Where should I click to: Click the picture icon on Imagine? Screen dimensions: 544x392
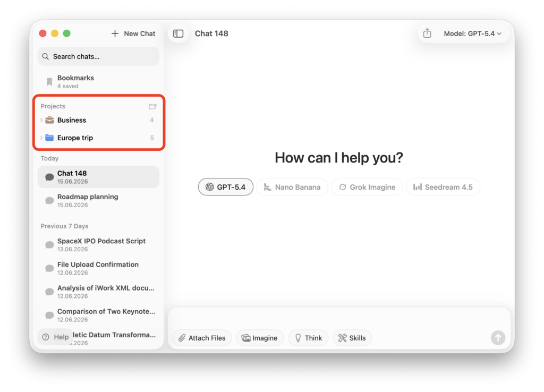(x=246, y=338)
